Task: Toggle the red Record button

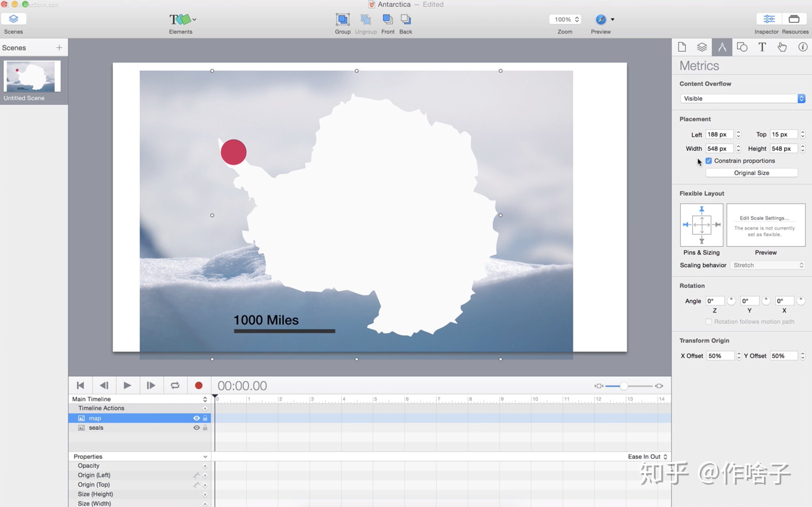Action: (x=199, y=386)
